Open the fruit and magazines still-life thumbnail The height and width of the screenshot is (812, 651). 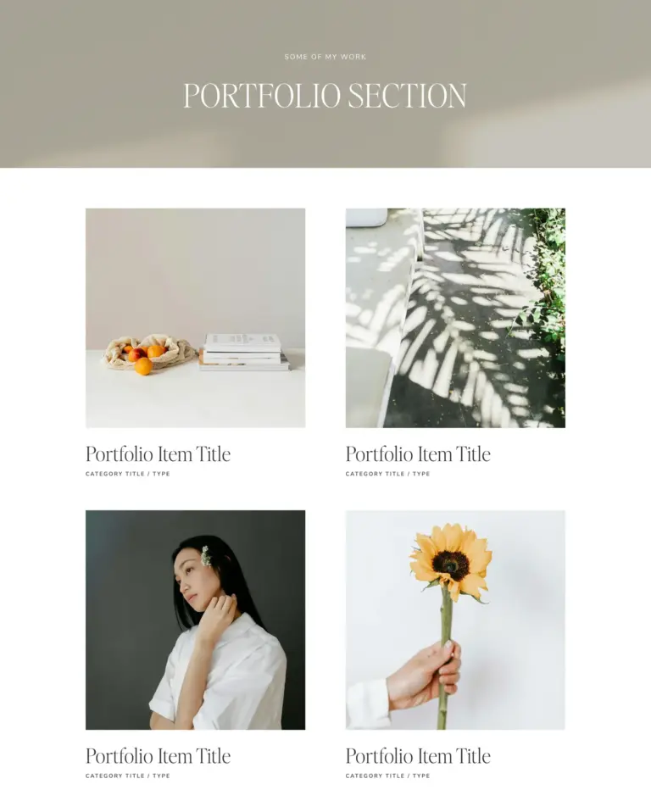coord(195,318)
